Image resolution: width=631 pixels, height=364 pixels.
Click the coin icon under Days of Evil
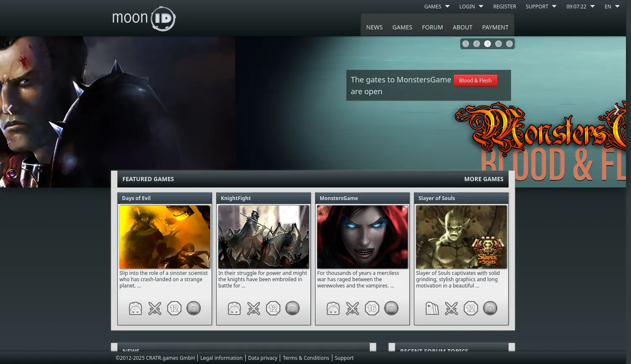coord(194,309)
